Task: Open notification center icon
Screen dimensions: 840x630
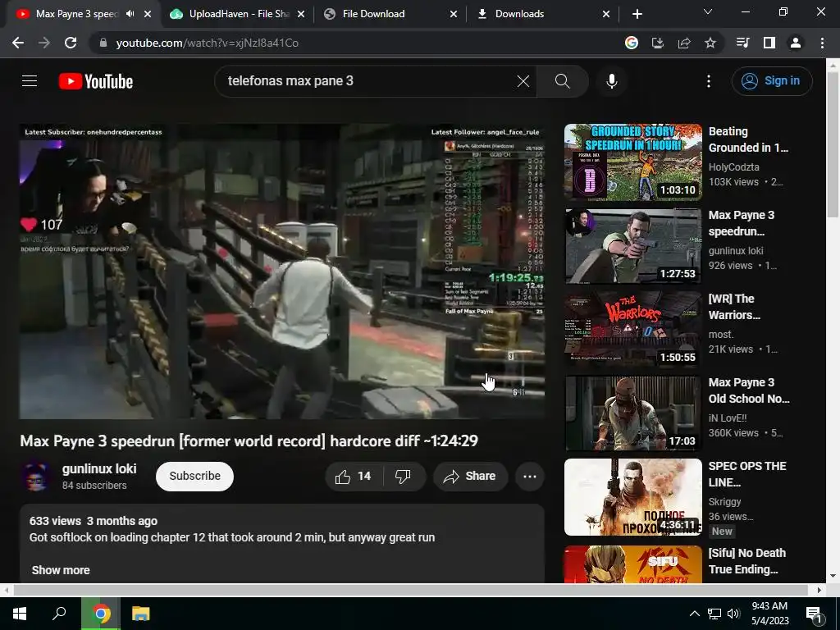Action: (815, 614)
